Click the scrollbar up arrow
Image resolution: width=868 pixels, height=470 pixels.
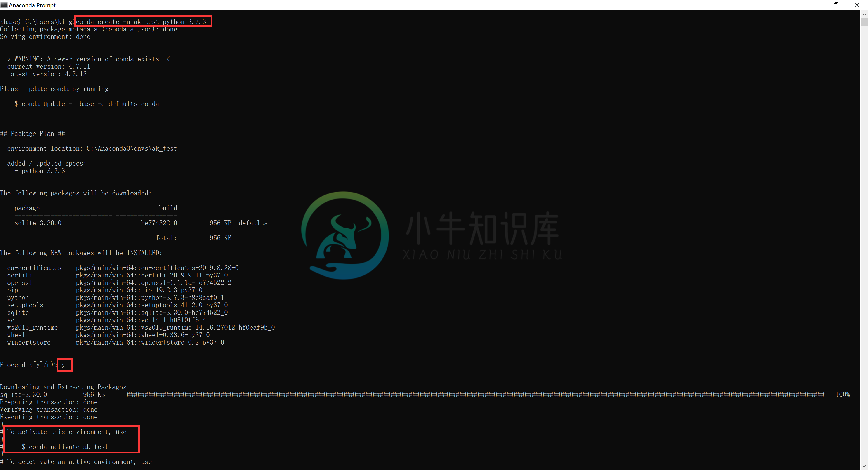(864, 14)
